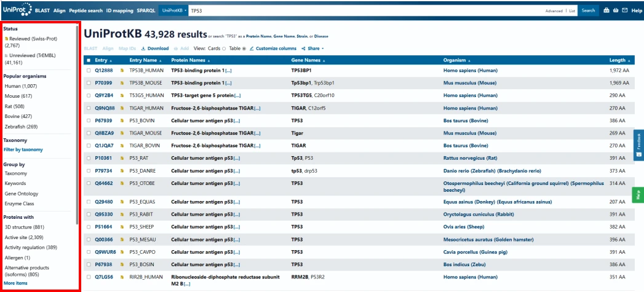644x292 pixels.
Task: Click the reviewed icon next to P53_RAT
Action: point(122,158)
